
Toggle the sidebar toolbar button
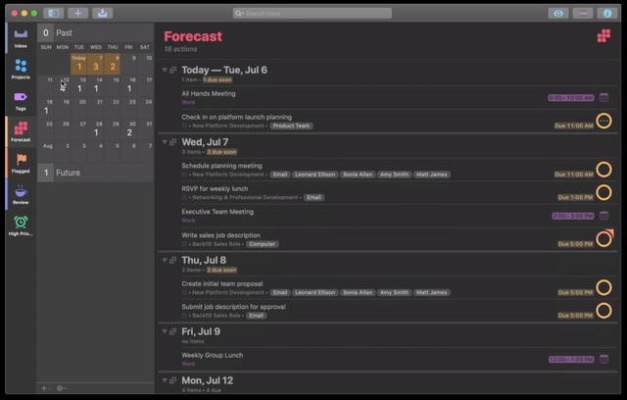[52, 13]
